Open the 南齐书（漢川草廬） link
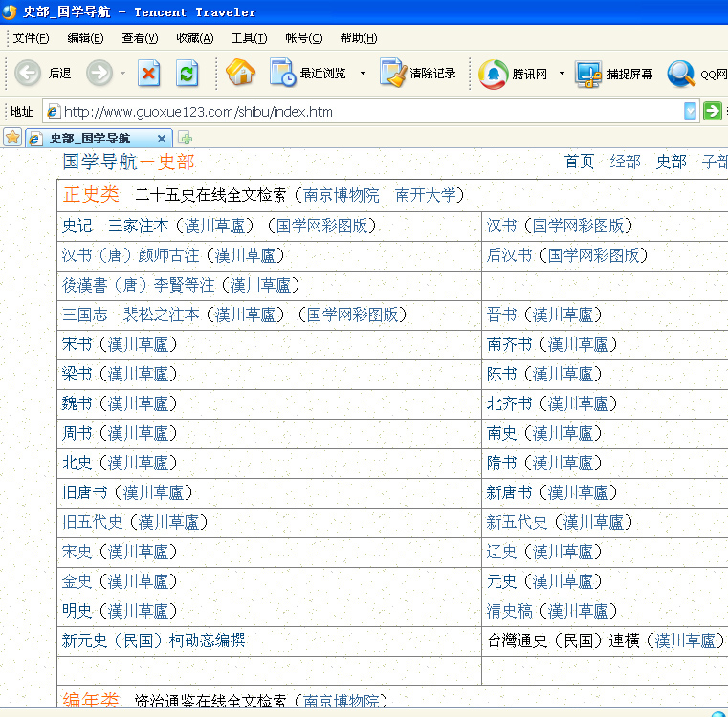 point(552,344)
